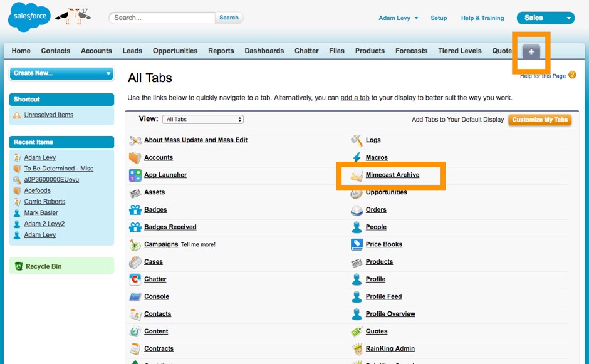This screenshot has height=364, width=589.
Task: Click the add a tab link
Action: 355,98
